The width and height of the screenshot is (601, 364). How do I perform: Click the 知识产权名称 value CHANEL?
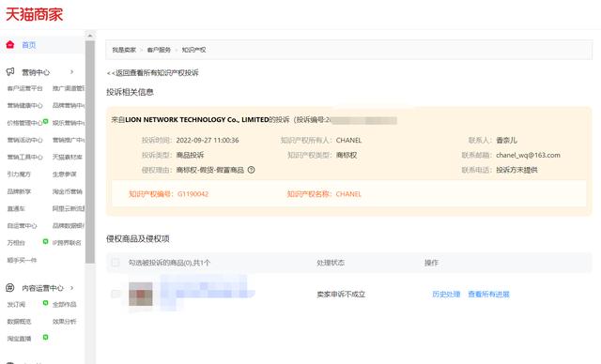tap(348, 194)
